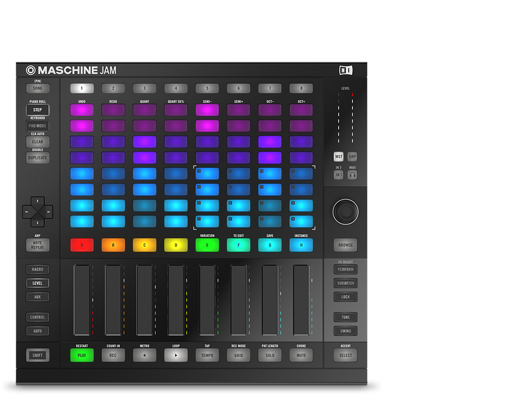
Task: Toggle the LOCK button
Action: coord(345,297)
